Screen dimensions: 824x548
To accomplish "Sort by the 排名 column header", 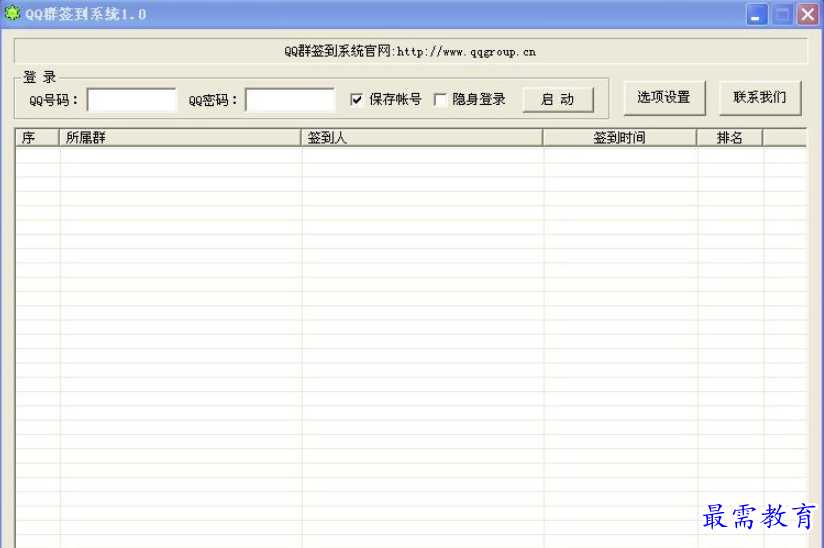I will 729,138.
